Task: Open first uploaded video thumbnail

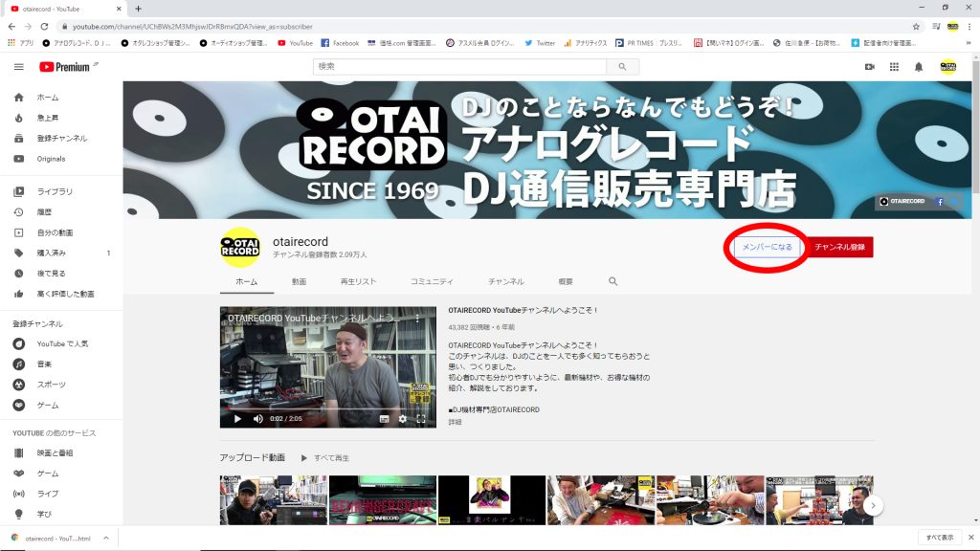Action: [x=273, y=499]
